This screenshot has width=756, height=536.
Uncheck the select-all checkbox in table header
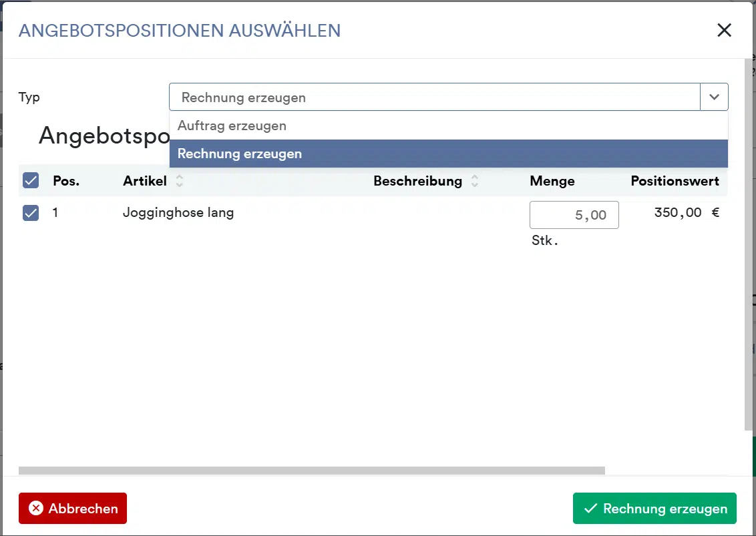[x=30, y=180]
